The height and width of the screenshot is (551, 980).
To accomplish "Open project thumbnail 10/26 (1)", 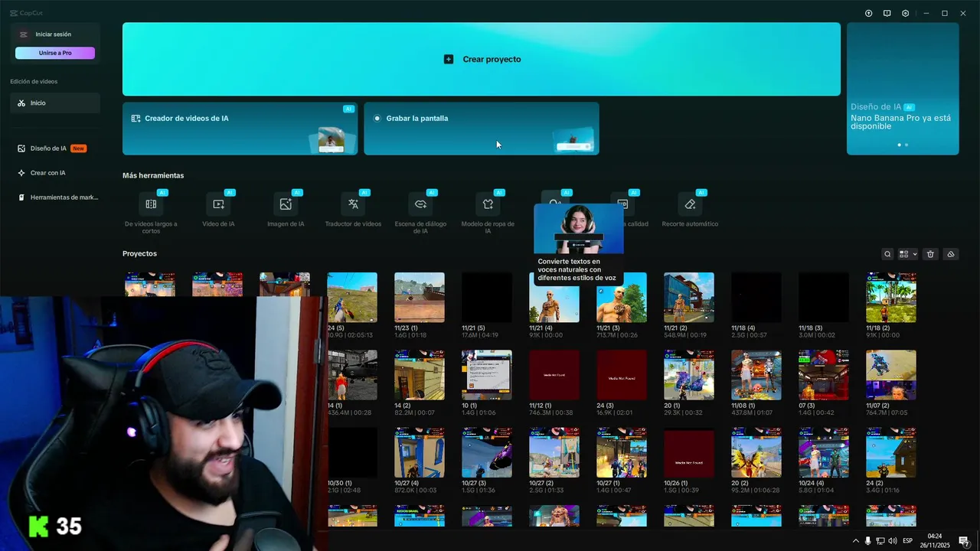I will (x=689, y=452).
